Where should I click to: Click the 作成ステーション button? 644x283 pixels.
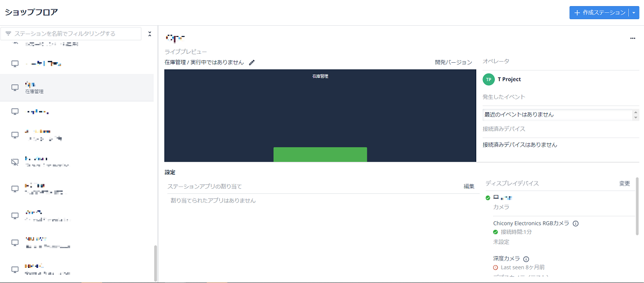[599, 13]
